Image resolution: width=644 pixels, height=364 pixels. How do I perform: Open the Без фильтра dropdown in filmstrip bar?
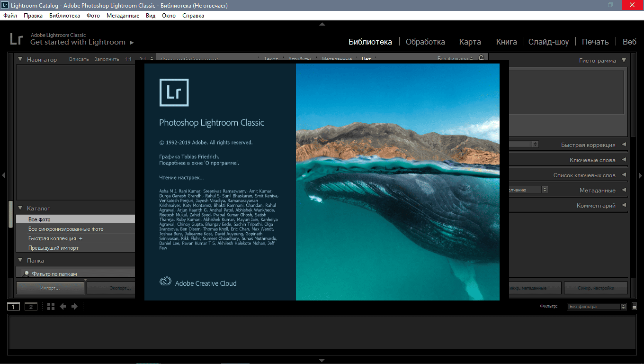(x=597, y=307)
